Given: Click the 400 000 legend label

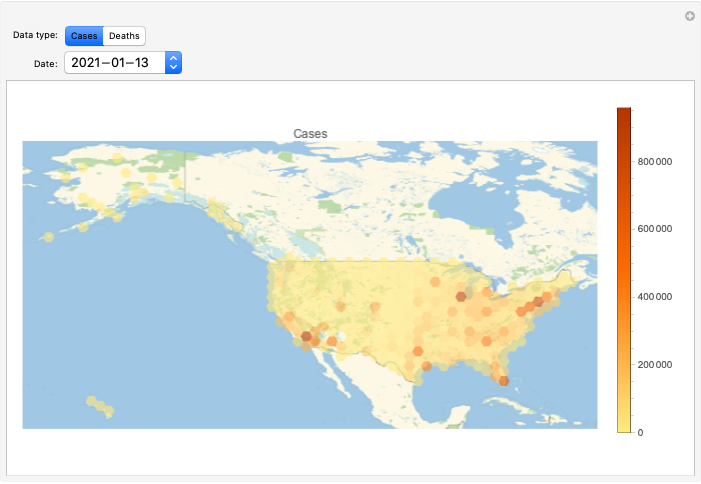Looking at the screenshot, I should tap(655, 297).
